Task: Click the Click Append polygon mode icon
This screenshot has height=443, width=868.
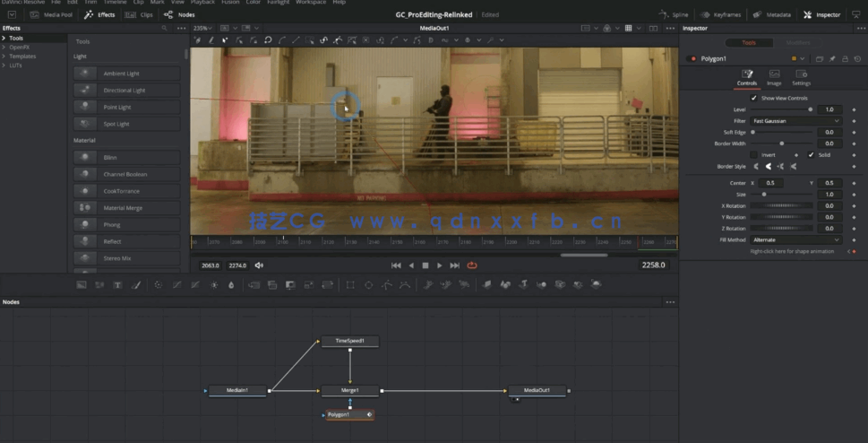Action: click(x=198, y=40)
